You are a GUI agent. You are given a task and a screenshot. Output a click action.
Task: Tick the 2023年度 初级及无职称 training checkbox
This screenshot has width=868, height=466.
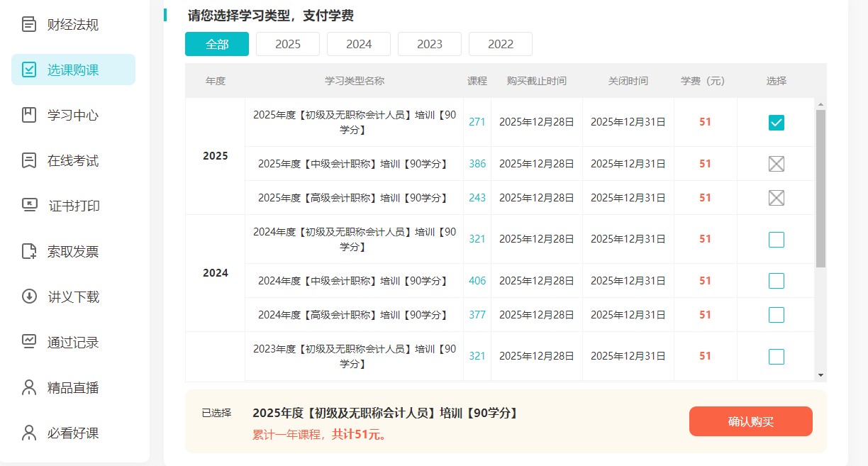coord(777,356)
